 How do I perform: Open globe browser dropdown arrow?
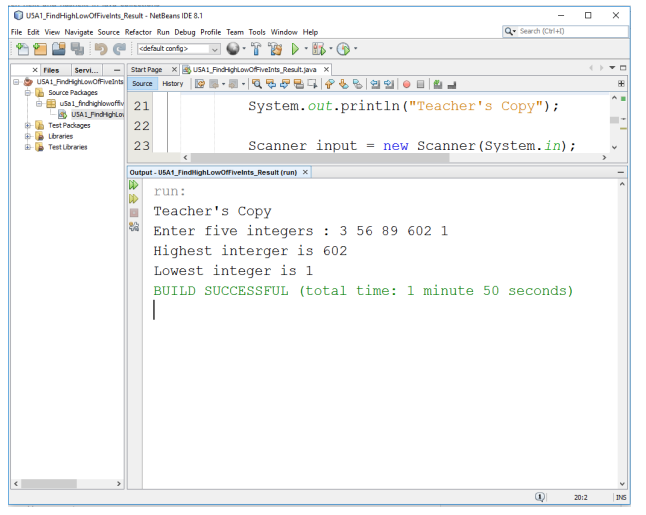click(x=244, y=49)
